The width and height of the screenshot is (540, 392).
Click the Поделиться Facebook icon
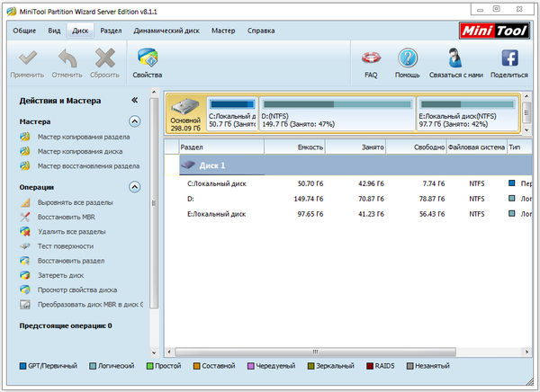[509, 58]
